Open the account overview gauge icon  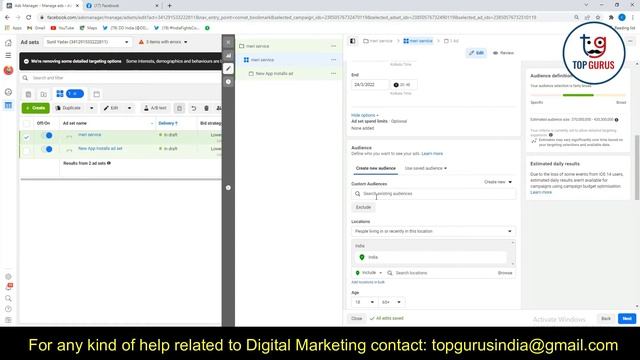8,92
